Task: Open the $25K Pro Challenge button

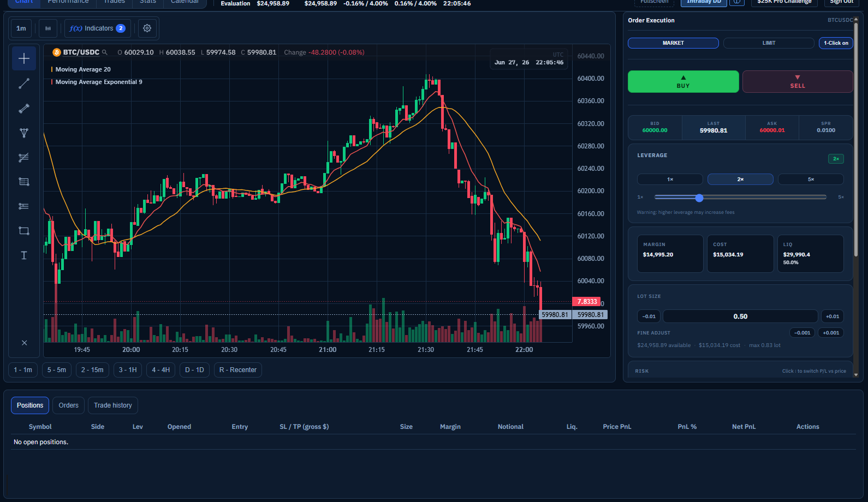Action: point(784,2)
